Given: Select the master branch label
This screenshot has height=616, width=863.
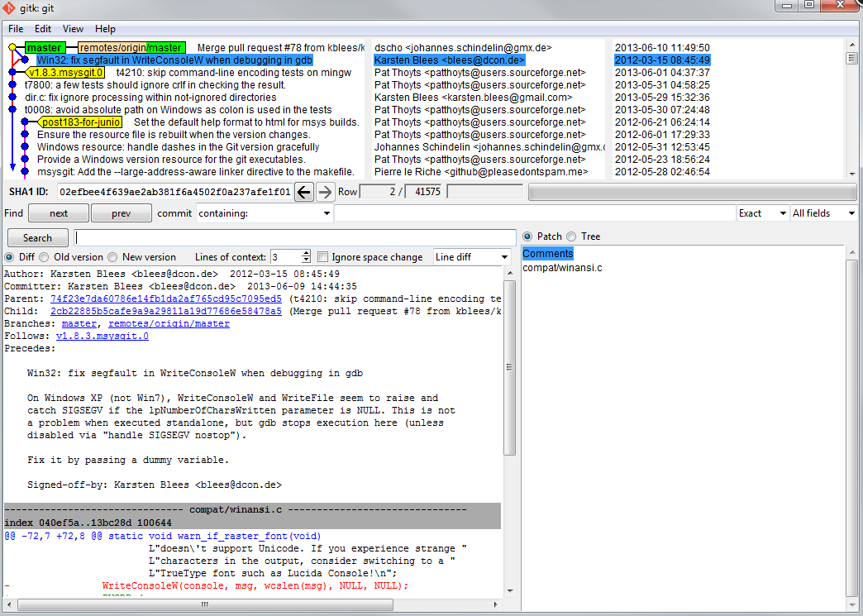Looking at the screenshot, I should click(44, 48).
